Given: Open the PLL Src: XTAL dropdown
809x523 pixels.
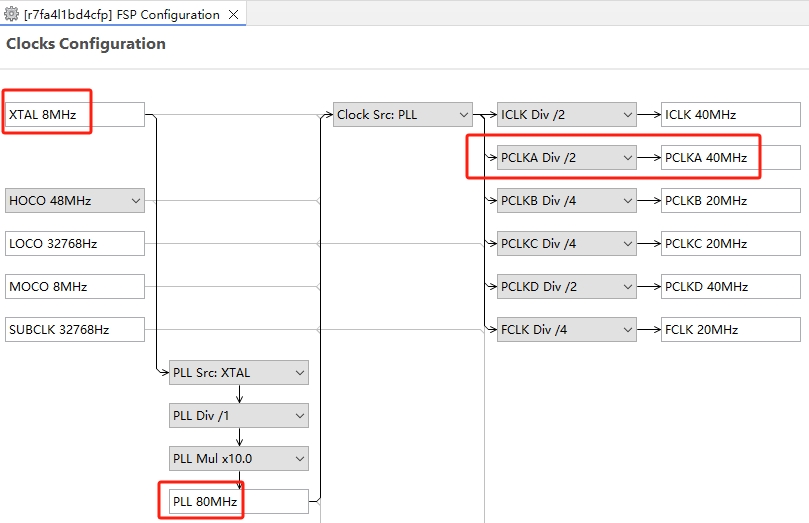Looking at the screenshot, I should [x=239, y=372].
